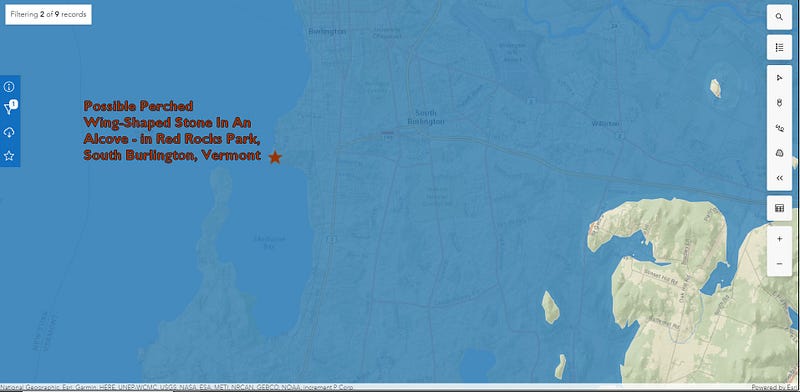Select the arrow pointer selection tool
The image size is (800, 392).
[x=779, y=78]
